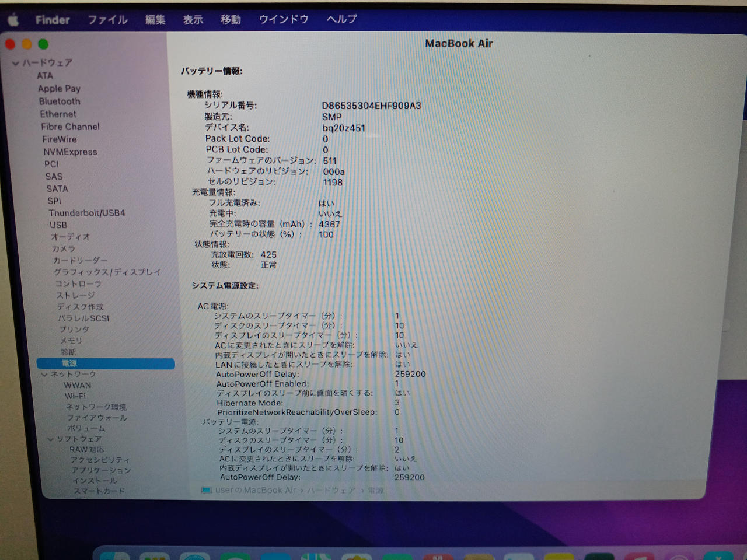Select Thunderbolt/USB4 in the sidebar
The height and width of the screenshot is (560, 747).
tap(87, 213)
